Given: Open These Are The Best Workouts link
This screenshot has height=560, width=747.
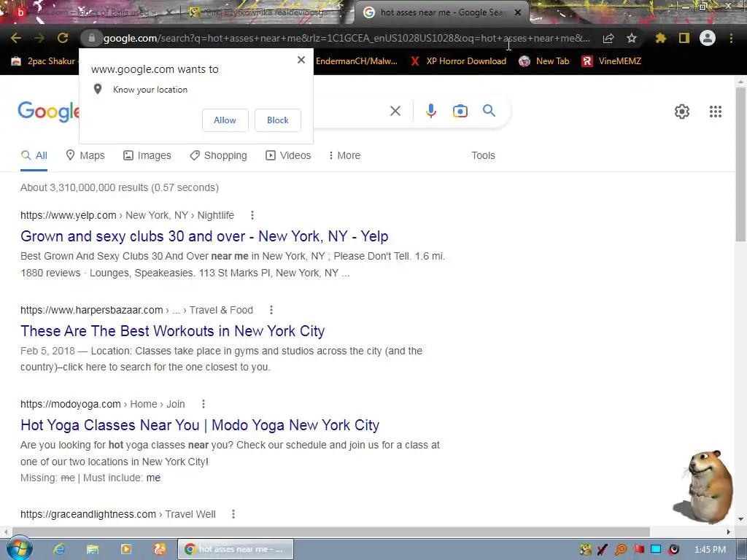Looking at the screenshot, I should pyautogui.click(x=172, y=331).
